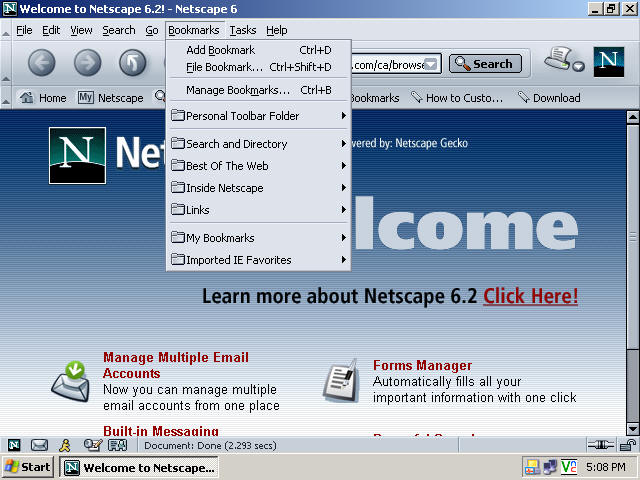Open the File menu
The image size is (640, 480).
pos(24,30)
